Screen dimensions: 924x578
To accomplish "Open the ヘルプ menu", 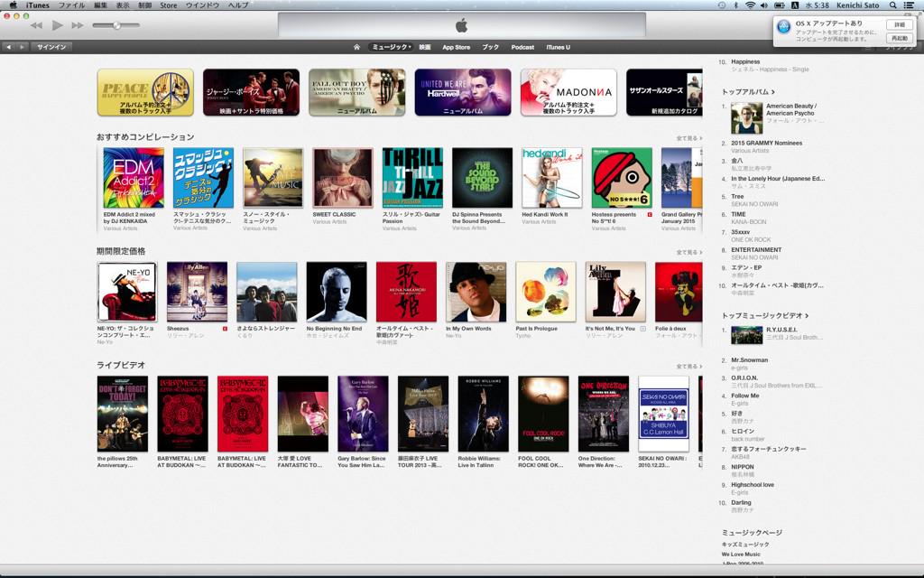I will [x=238, y=5].
